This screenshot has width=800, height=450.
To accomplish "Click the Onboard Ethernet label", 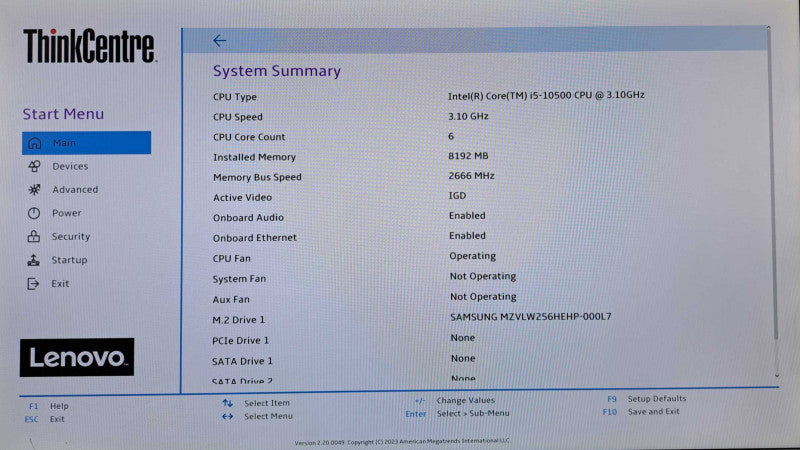I will pyautogui.click(x=255, y=238).
